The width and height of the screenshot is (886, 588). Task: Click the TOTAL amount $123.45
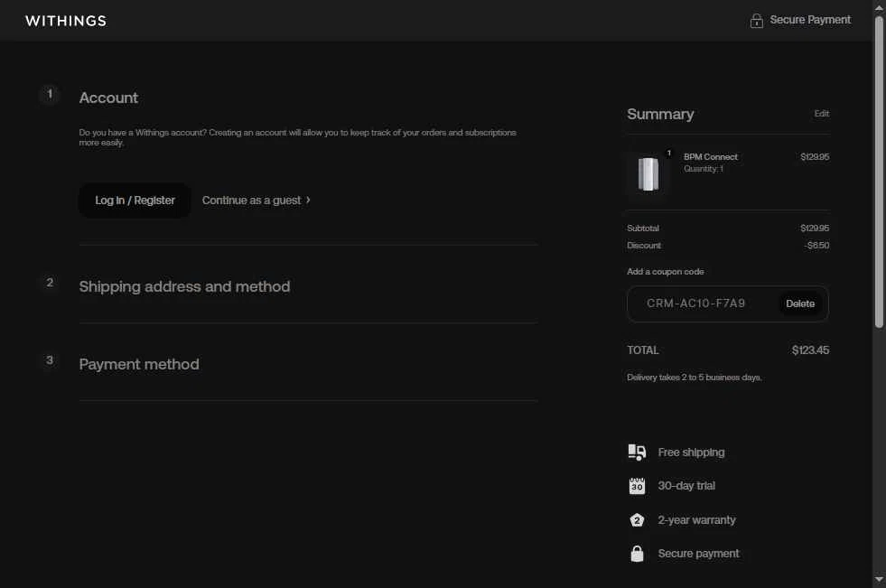click(810, 350)
